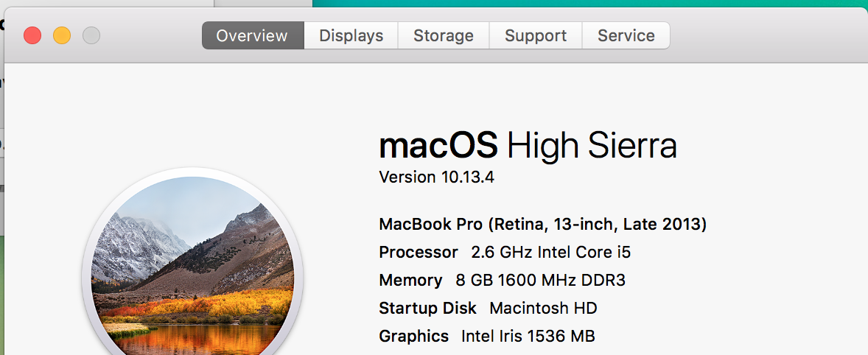The height and width of the screenshot is (355, 868).
Task: Click the Startup Disk label
Action: coord(427,308)
